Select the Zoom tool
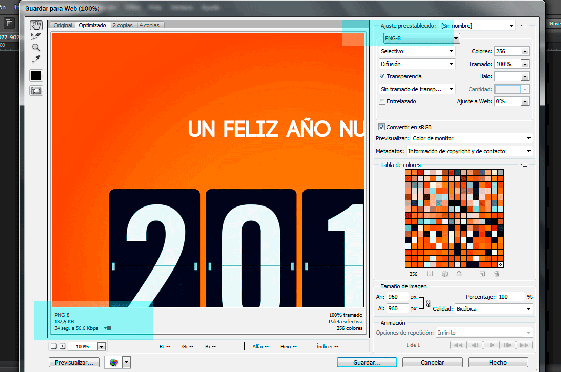Screen dimensions: 561x372 (x=36, y=47)
